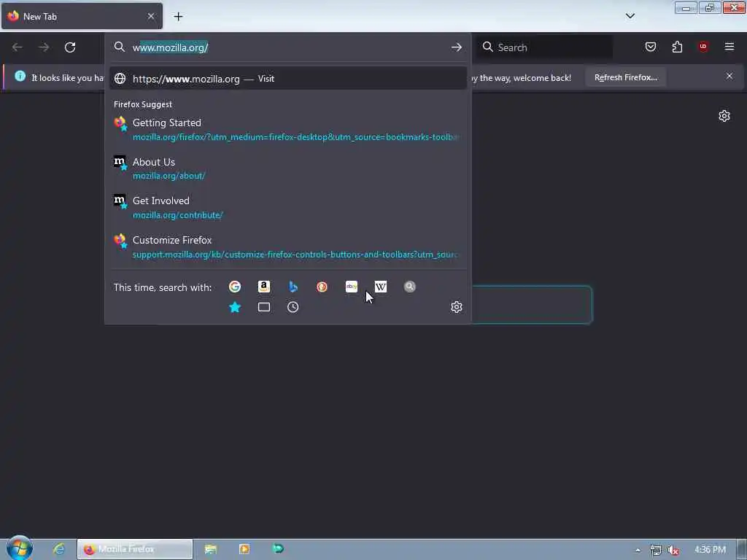Open the Getting Started bookmark suggestion
The height and width of the screenshot is (560, 747).
[287, 129]
